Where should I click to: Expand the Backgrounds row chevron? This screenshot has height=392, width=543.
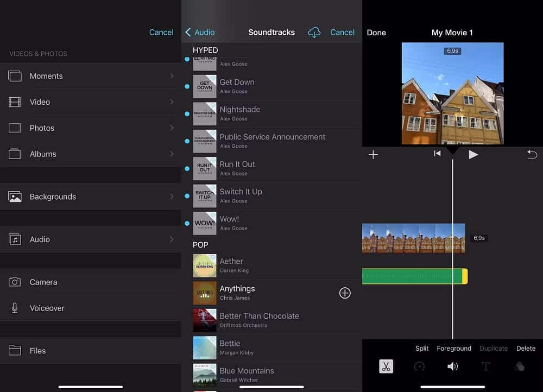(172, 197)
